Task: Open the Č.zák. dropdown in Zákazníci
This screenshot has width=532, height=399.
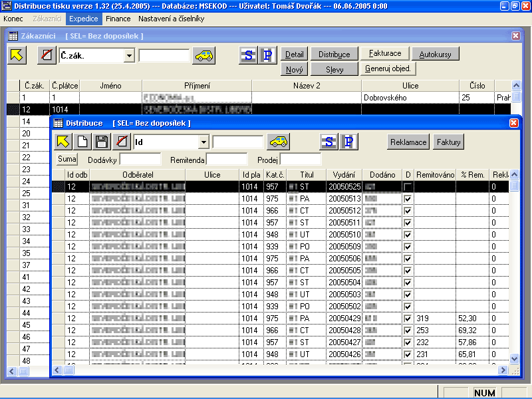Action: pos(129,55)
